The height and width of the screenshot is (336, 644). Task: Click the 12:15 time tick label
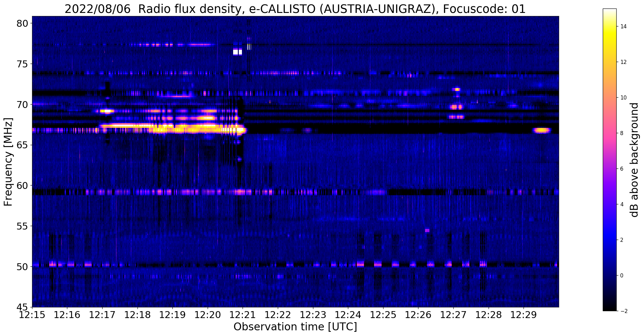click(x=32, y=315)
